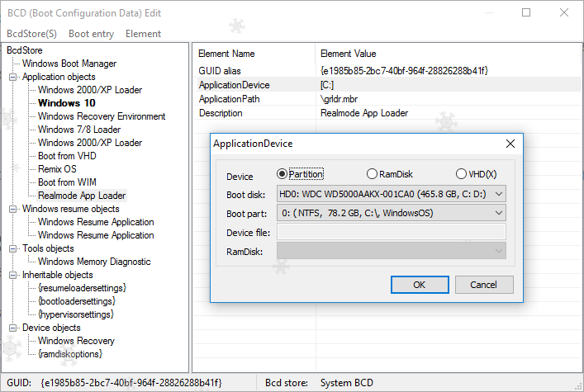Open the Boot part dropdown
The height and width of the screenshot is (392, 584).
(391, 213)
